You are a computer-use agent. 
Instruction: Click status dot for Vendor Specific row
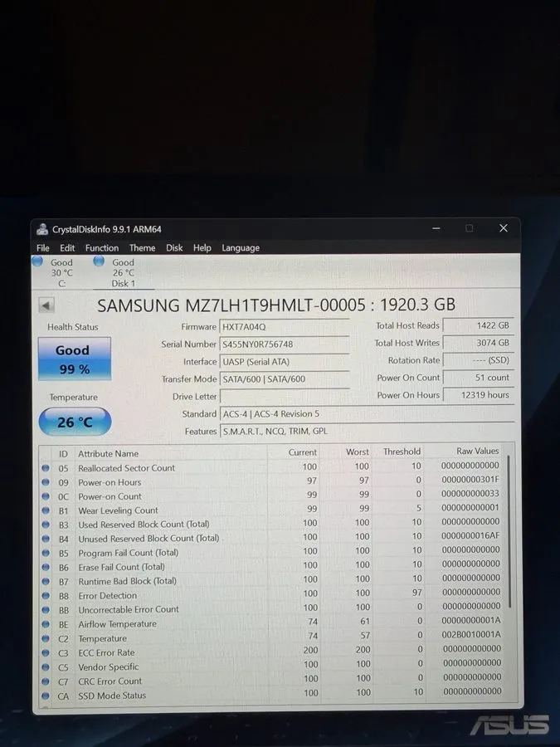pos(46,667)
